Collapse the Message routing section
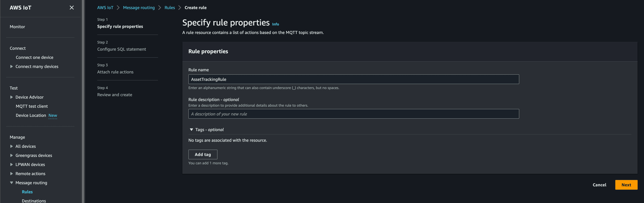644x203 pixels. (x=12, y=183)
